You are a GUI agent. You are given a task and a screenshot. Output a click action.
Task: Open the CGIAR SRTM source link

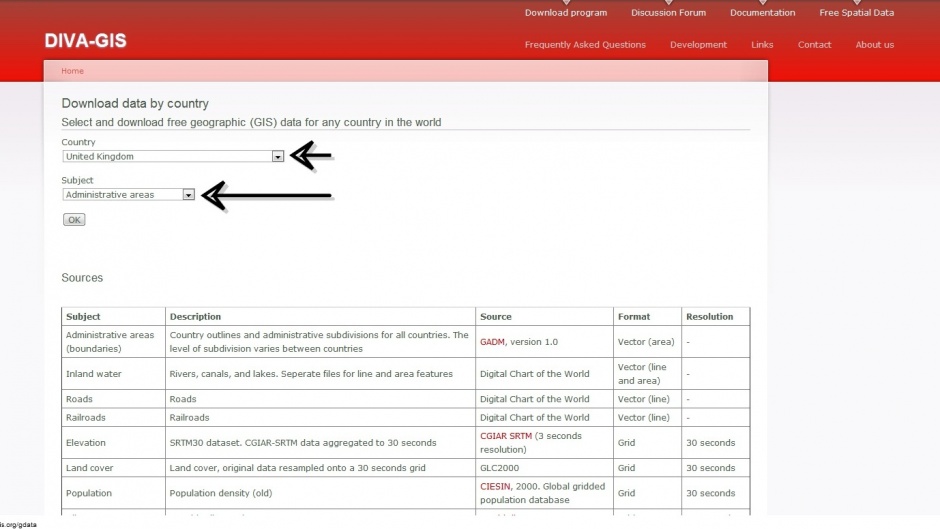click(506, 436)
